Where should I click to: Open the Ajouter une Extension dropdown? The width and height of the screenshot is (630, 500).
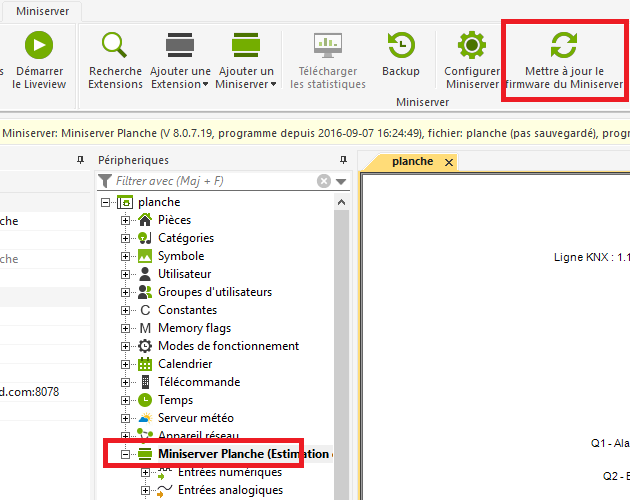point(180,84)
